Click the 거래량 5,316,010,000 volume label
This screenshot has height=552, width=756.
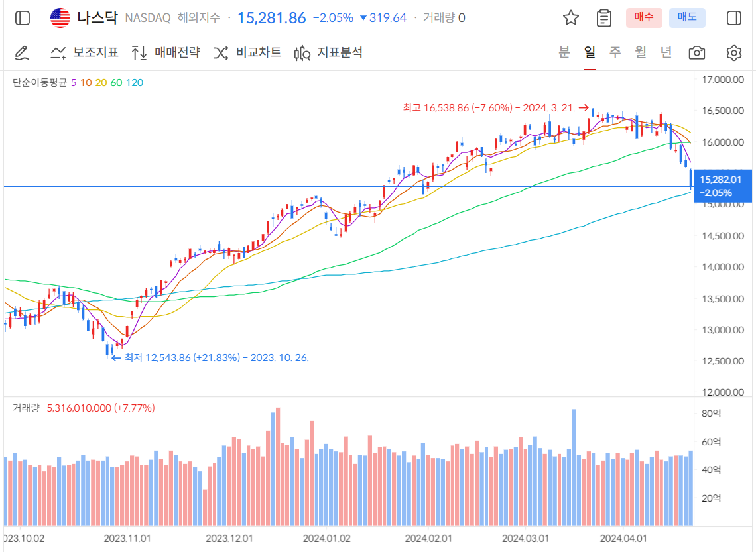[84, 408]
